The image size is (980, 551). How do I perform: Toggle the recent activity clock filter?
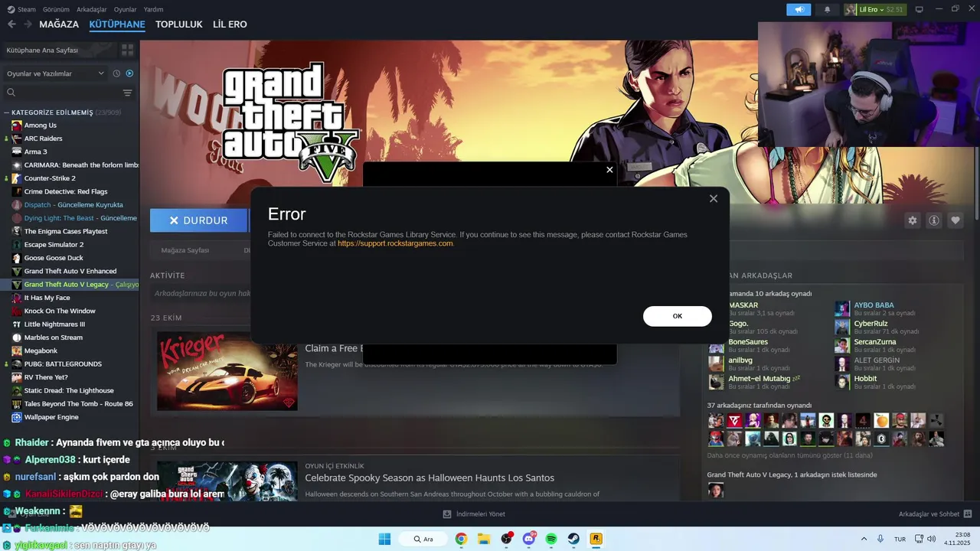(x=116, y=73)
